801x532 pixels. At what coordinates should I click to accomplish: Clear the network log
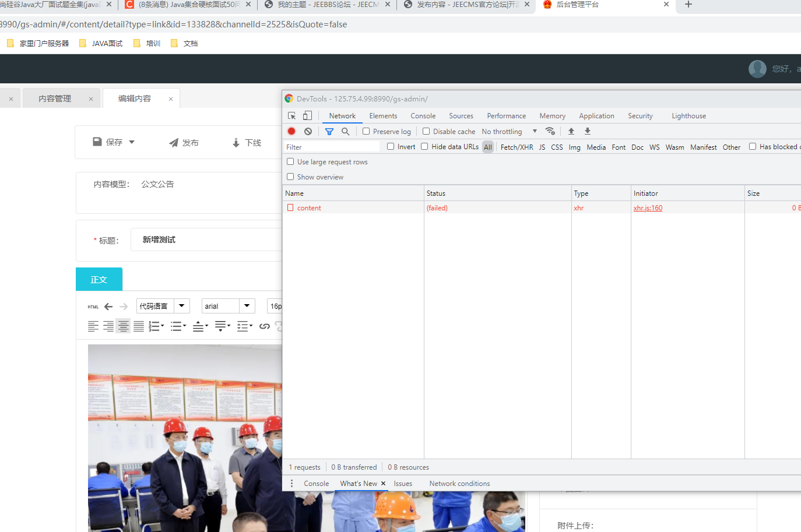pos(308,131)
